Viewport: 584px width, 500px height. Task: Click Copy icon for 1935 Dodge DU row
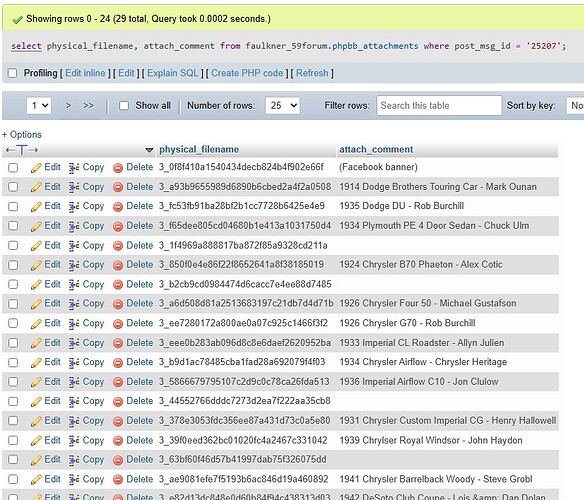74,207
